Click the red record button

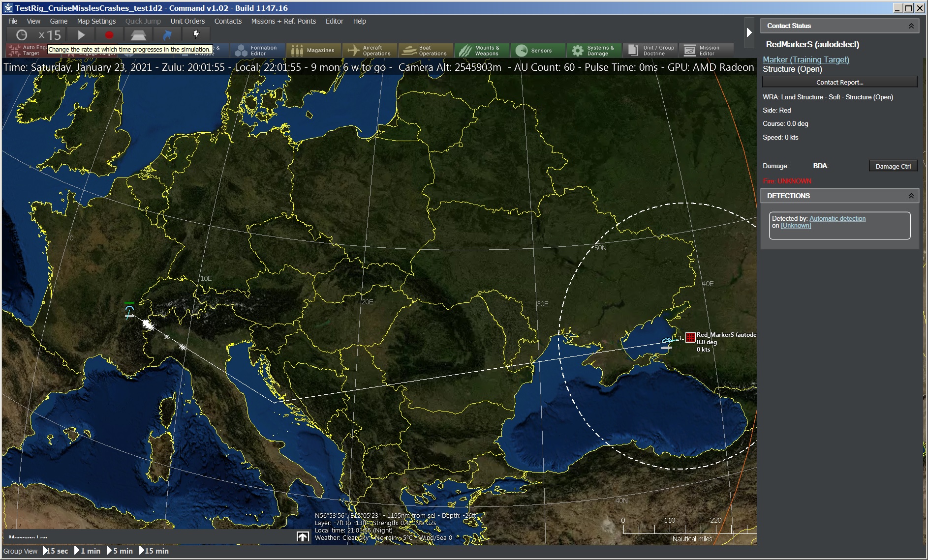109,35
